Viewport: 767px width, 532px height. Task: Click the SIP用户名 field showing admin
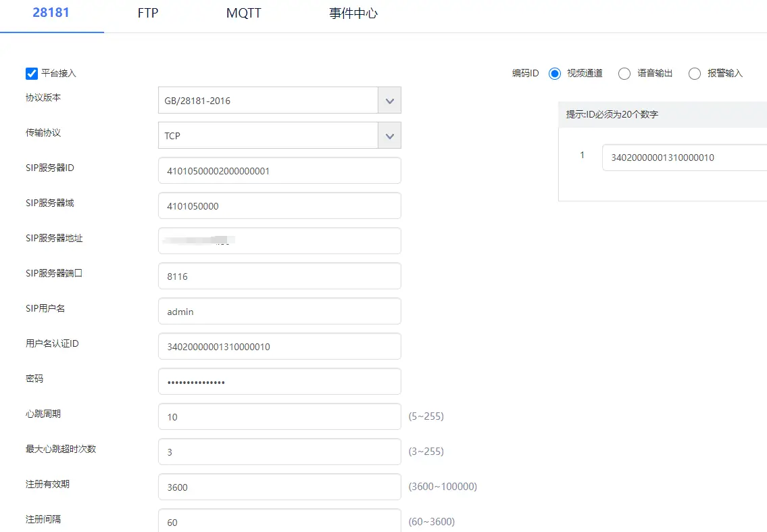pyautogui.click(x=280, y=311)
